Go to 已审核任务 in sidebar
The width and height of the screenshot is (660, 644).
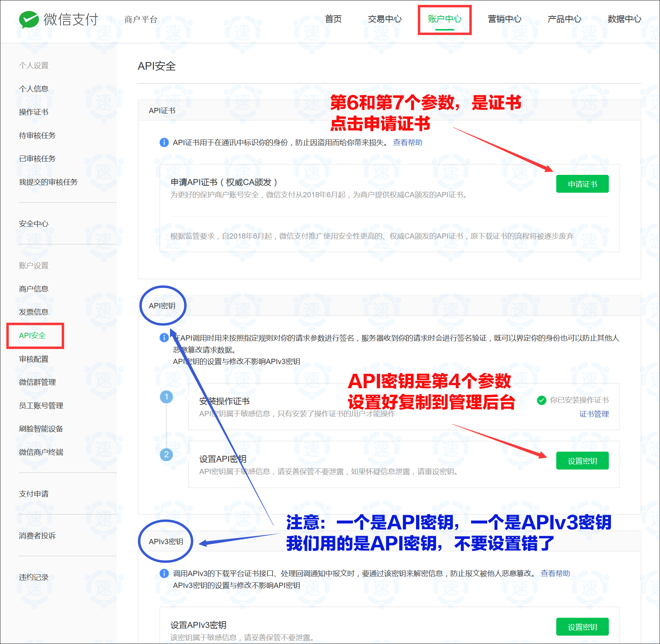[37, 159]
